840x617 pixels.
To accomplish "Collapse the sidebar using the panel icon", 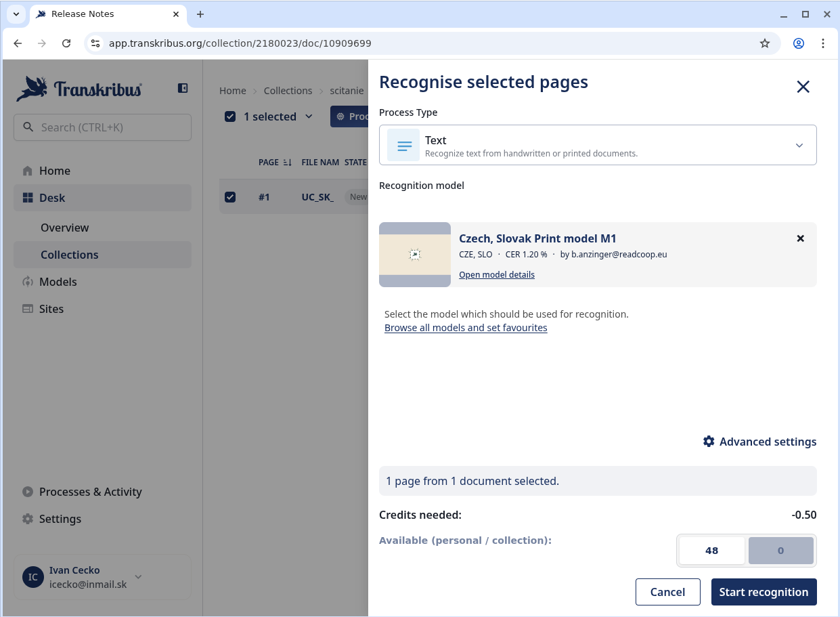I will point(183,88).
